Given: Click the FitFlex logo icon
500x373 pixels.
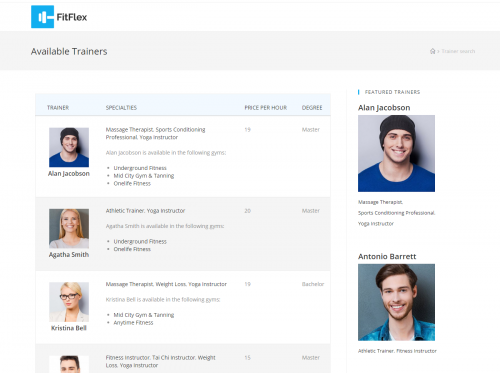Looking at the screenshot, I should click(x=42, y=17).
